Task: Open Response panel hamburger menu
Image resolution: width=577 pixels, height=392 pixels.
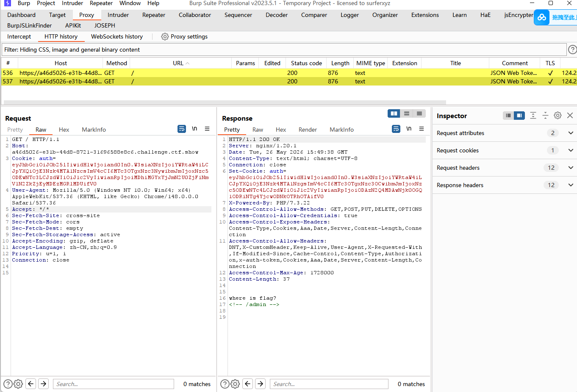Action: click(422, 129)
